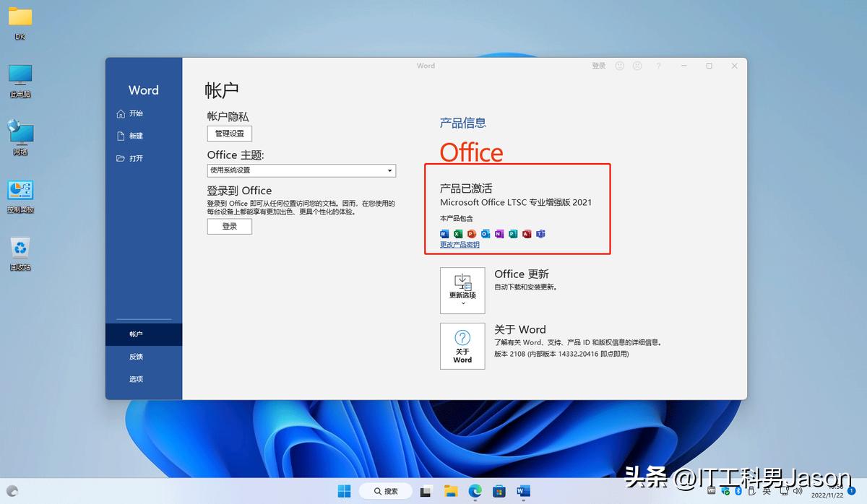
Task: Click the Outlook icon under included products
Action: [x=486, y=234]
